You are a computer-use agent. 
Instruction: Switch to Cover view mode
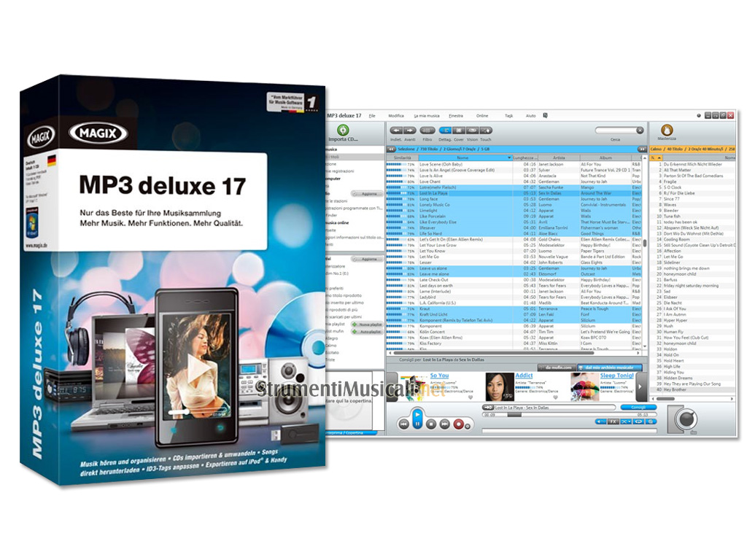pos(459,131)
